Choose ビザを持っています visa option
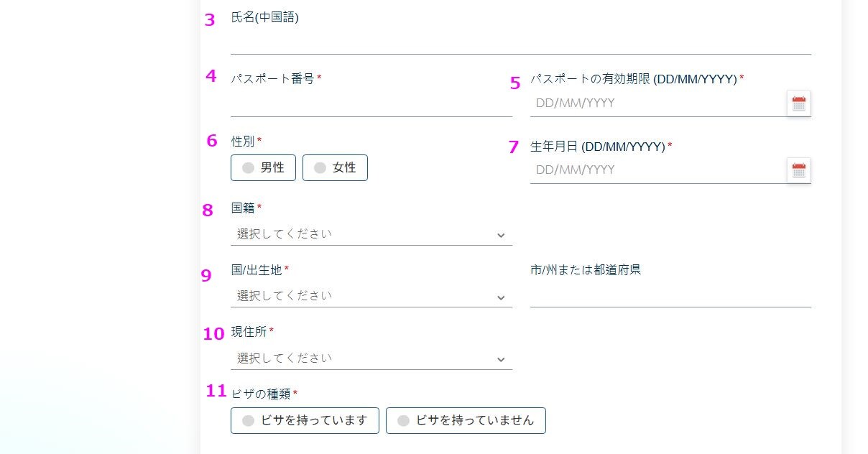The width and height of the screenshot is (868, 454). pos(305,421)
